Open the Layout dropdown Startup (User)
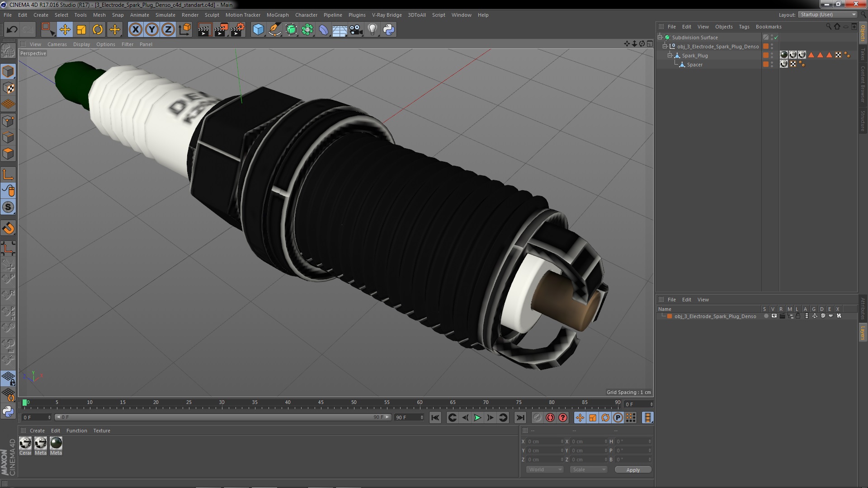868x488 pixels. (828, 14)
